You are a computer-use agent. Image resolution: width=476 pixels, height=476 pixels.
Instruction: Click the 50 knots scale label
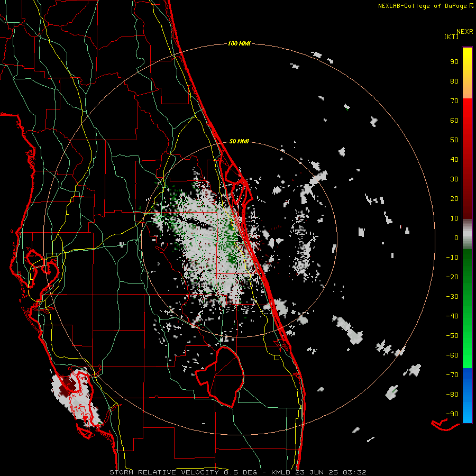[x=454, y=140]
